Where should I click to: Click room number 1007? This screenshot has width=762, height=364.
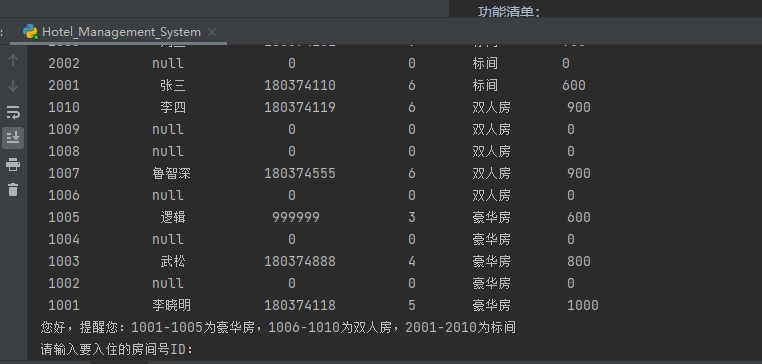point(64,173)
